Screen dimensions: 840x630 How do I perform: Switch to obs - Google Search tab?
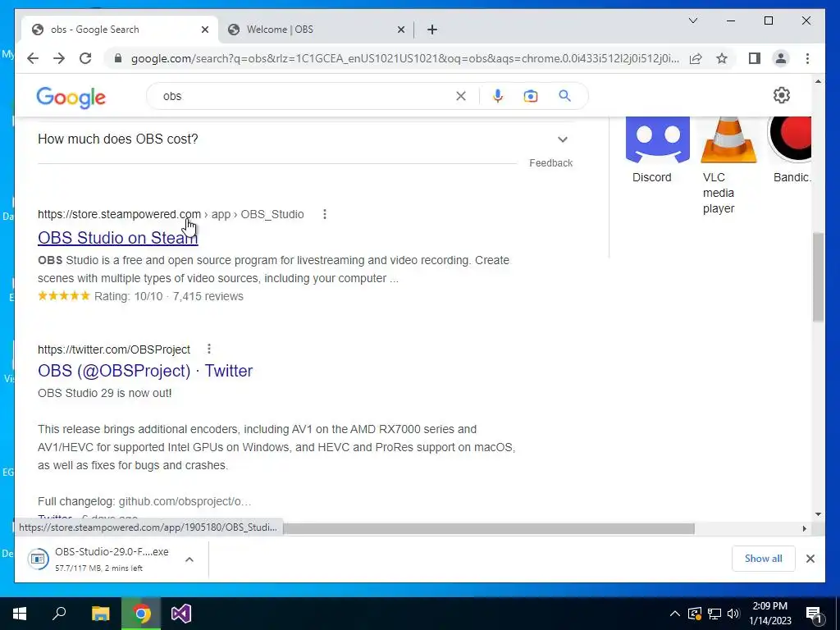[x=120, y=30]
